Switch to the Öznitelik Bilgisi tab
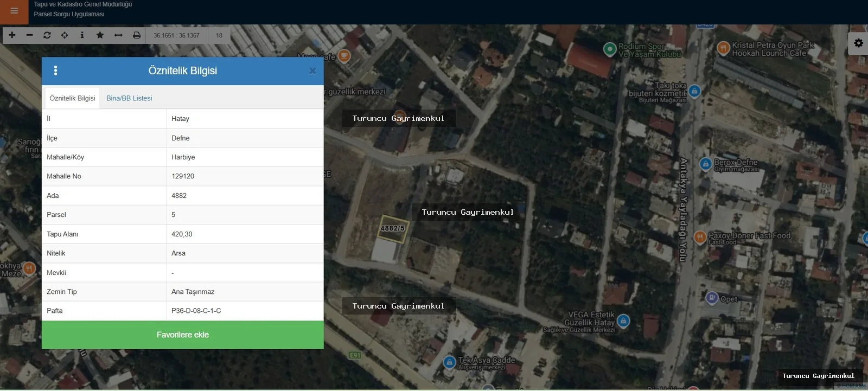The width and height of the screenshot is (868, 391). click(72, 98)
